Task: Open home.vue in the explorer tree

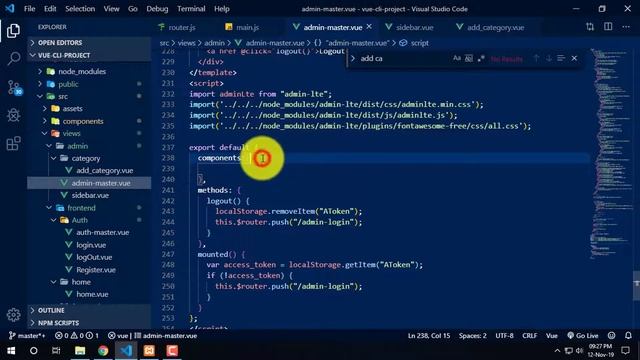Action: click(x=92, y=294)
